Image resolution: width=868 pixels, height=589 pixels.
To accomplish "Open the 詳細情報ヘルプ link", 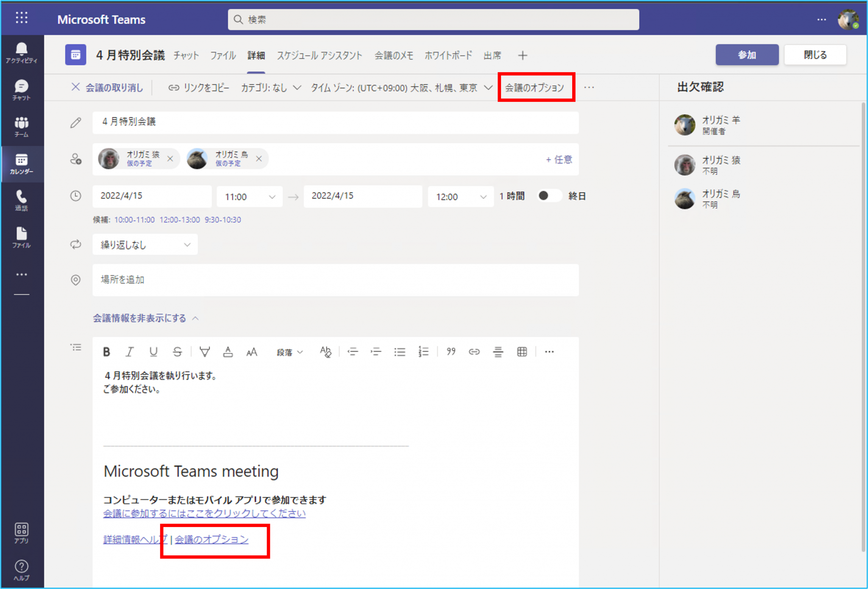I will tap(135, 539).
